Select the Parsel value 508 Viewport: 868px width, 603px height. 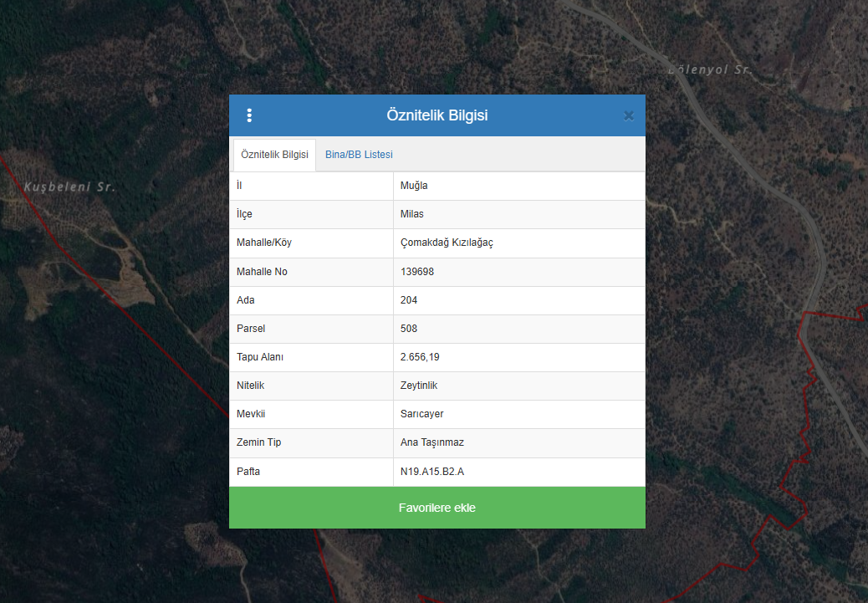409,329
